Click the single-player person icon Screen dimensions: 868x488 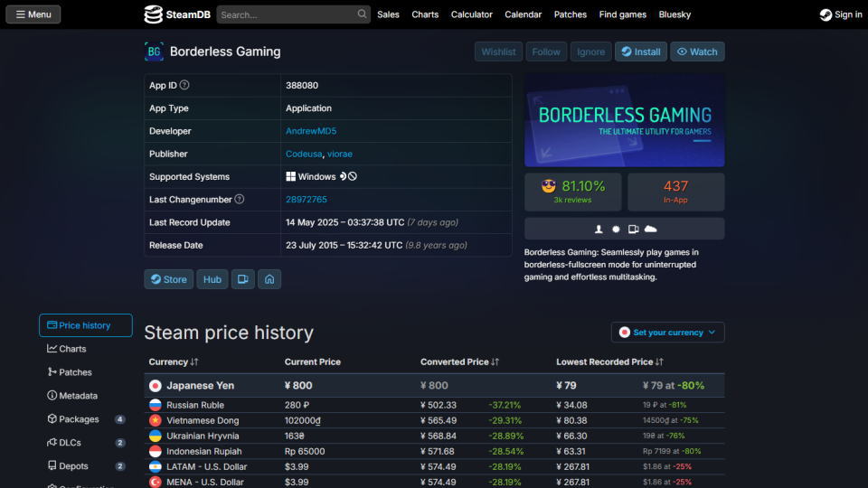coord(599,229)
